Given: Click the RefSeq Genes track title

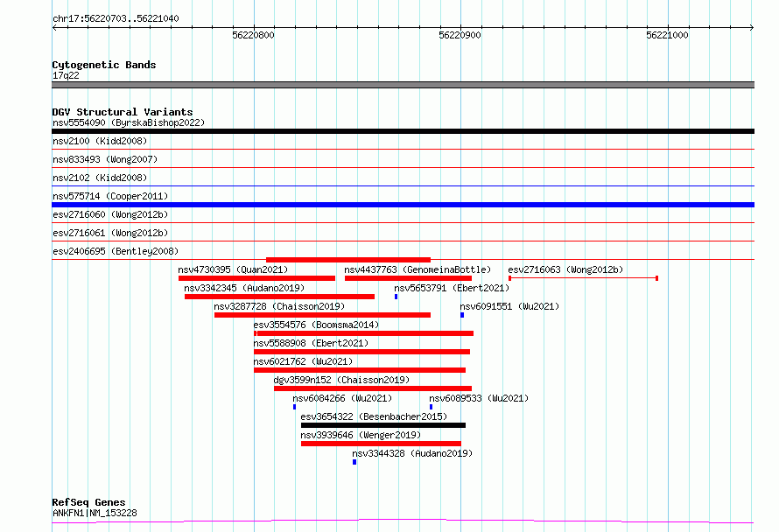Looking at the screenshot, I should [88, 502].
